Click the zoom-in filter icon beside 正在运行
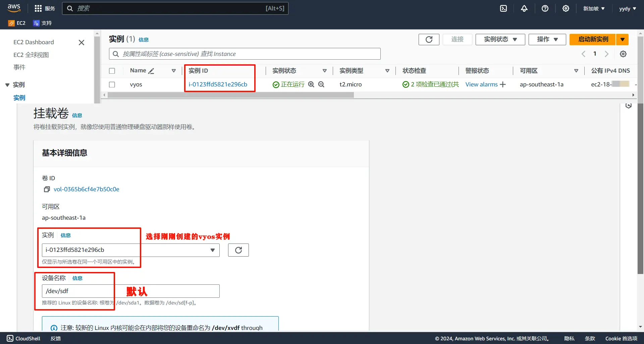 pos(311,84)
